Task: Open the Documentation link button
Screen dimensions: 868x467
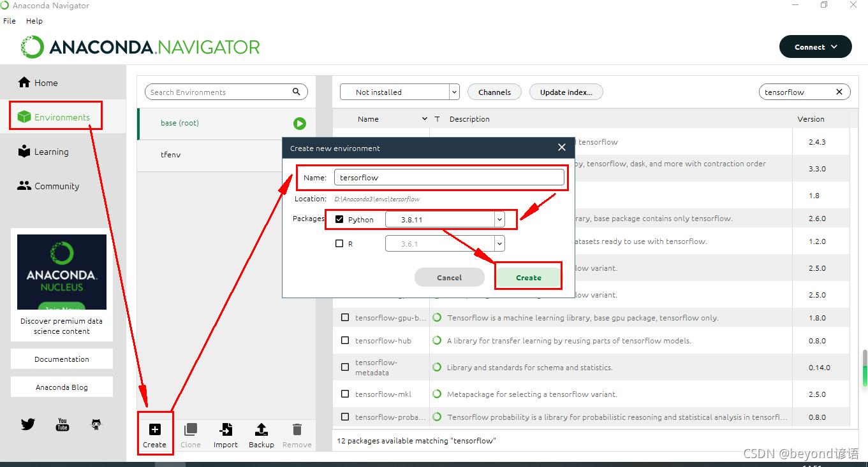Action: click(62, 359)
